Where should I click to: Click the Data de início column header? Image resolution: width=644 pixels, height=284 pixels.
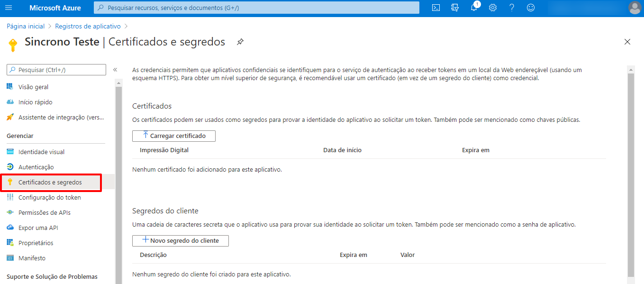(x=342, y=150)
